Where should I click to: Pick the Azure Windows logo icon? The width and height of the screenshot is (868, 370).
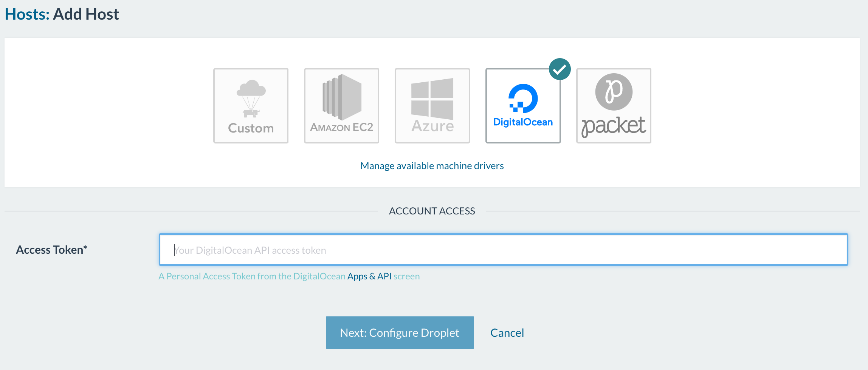(432, 98)
